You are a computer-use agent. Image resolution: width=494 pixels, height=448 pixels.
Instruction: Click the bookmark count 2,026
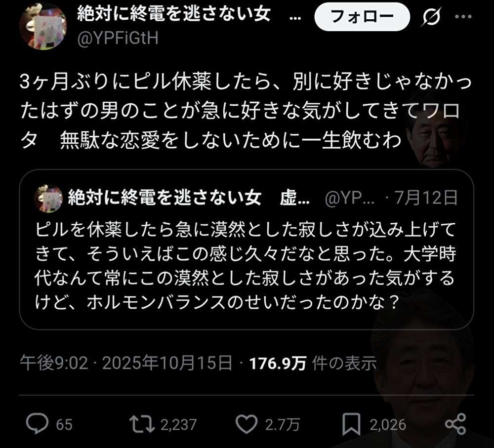tap(388, 425)
